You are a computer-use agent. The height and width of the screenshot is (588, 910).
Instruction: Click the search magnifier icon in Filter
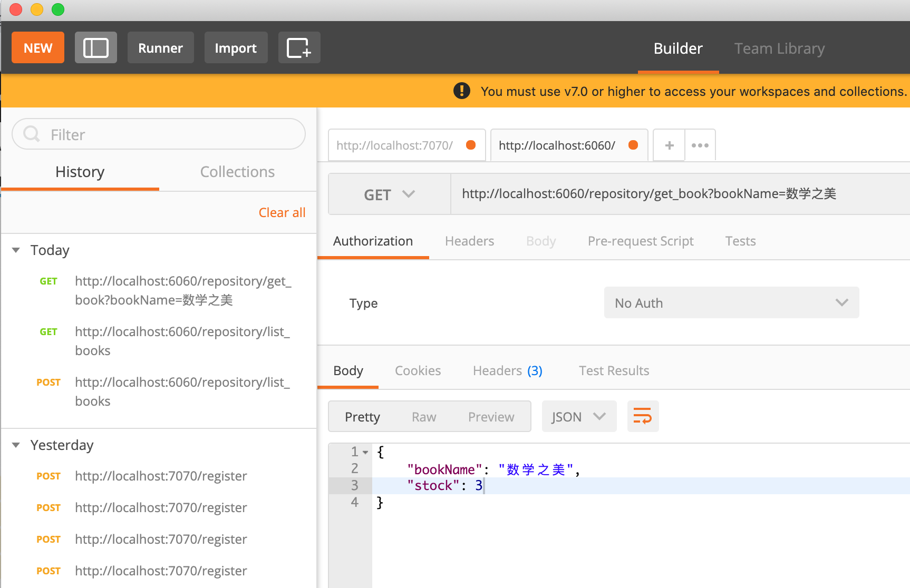tap(32, 134)
